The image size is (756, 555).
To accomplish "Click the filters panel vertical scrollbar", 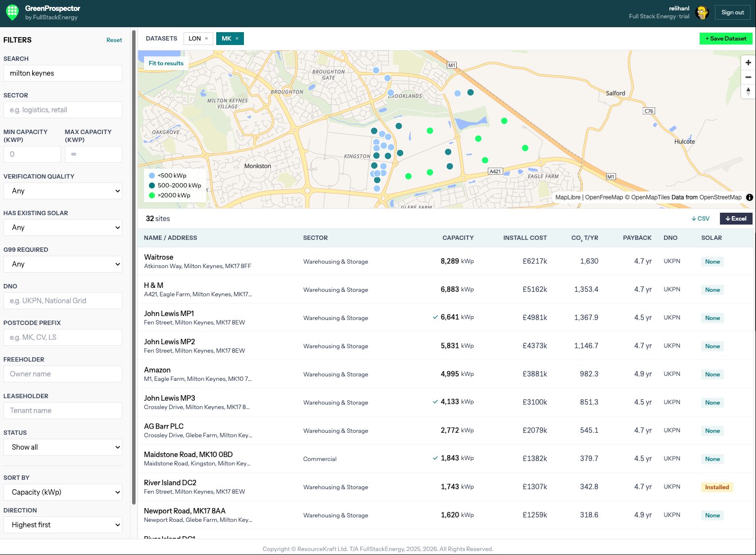I will pyautogui.click(x=134, y=267).
